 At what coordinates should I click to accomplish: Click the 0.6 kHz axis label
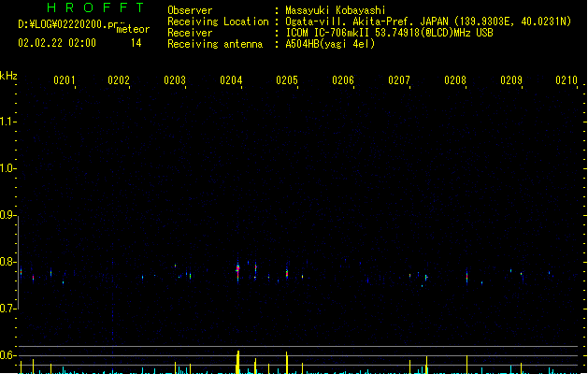point(7,355)
